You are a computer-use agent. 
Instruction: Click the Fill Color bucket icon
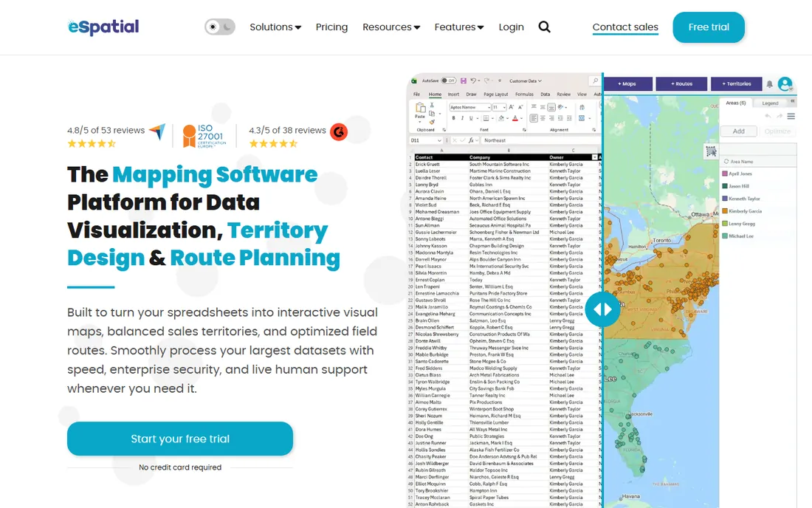(501, 118)
